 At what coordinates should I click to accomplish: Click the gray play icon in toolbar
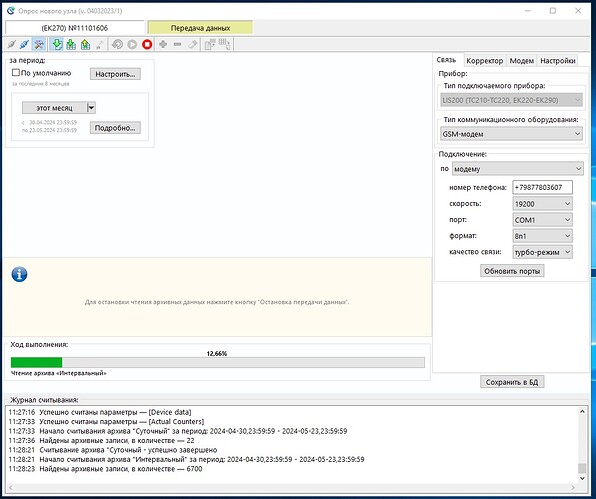coord(132,44)
